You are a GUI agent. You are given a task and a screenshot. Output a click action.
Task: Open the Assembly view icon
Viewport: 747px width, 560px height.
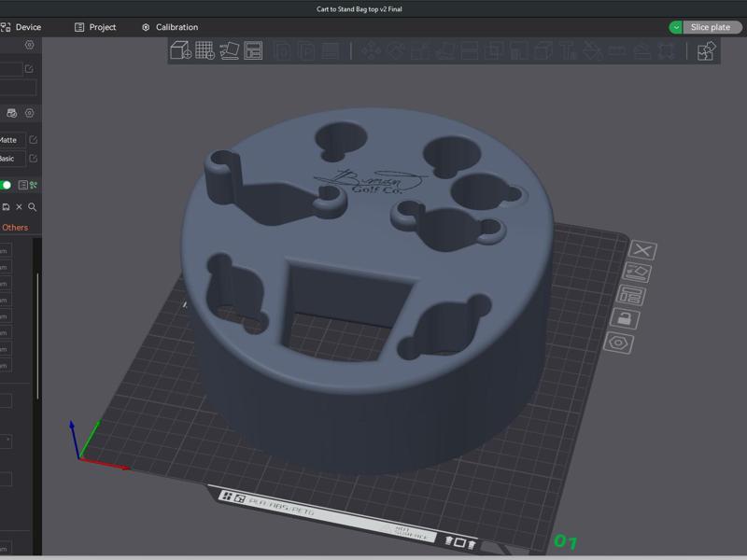(x=706, y=51)
